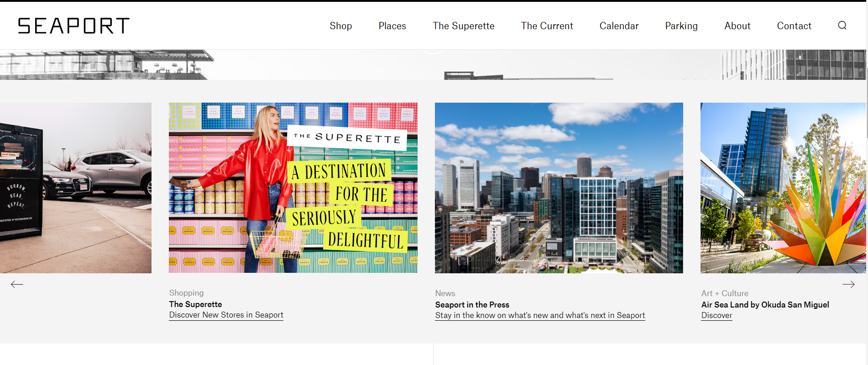Click Discover link under Air Sea Land
Screen dimensions: 868x365
(x=717, y=315)
